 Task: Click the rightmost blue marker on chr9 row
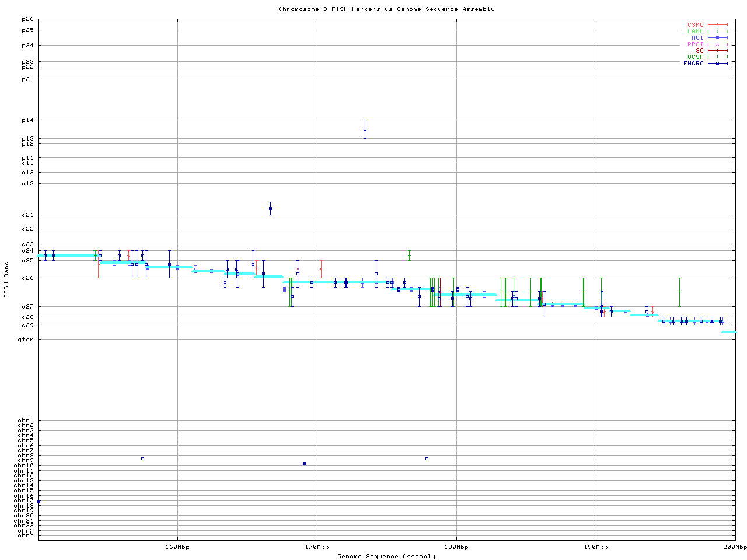click(427, 459)
